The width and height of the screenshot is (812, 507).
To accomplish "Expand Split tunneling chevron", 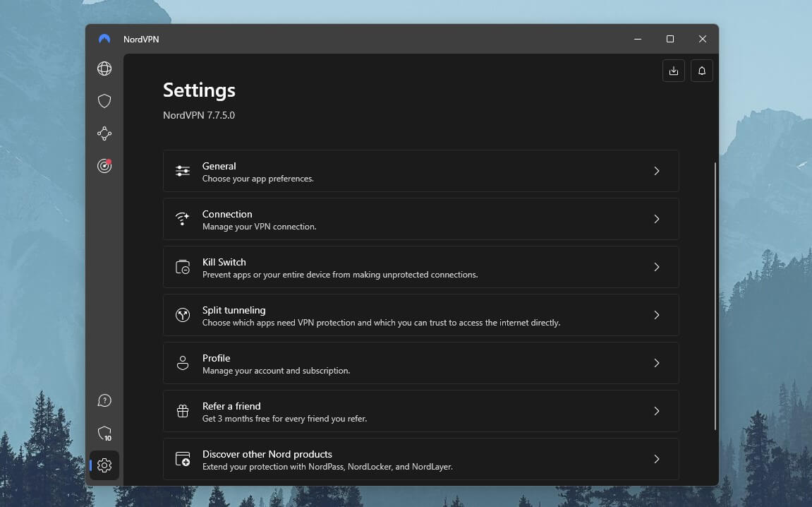I will 657,315.
